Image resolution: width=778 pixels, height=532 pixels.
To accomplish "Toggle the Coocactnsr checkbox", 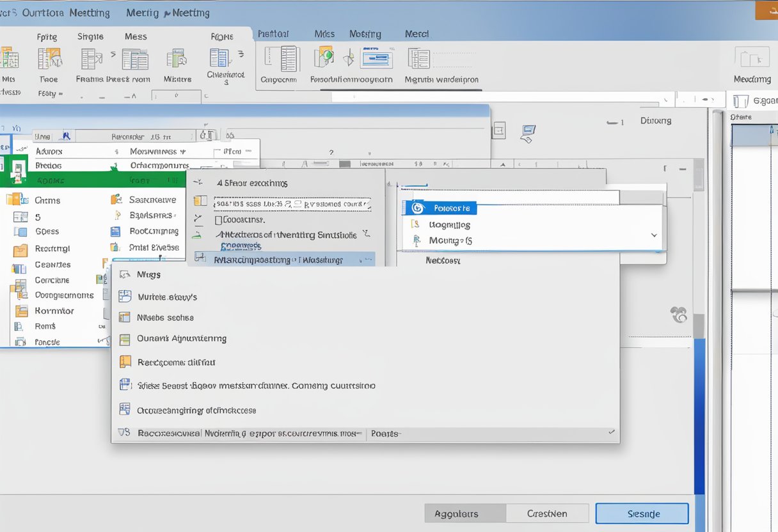I will point(218,220).
